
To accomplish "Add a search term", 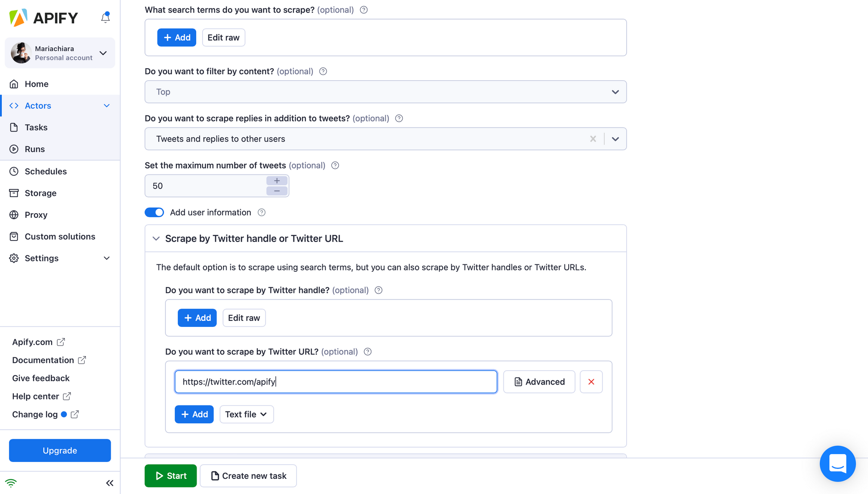I will click(177, 37).
